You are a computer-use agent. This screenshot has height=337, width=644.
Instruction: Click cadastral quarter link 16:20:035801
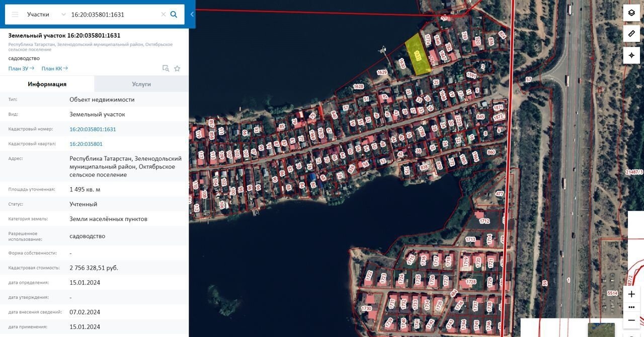[x=86, y=144]
